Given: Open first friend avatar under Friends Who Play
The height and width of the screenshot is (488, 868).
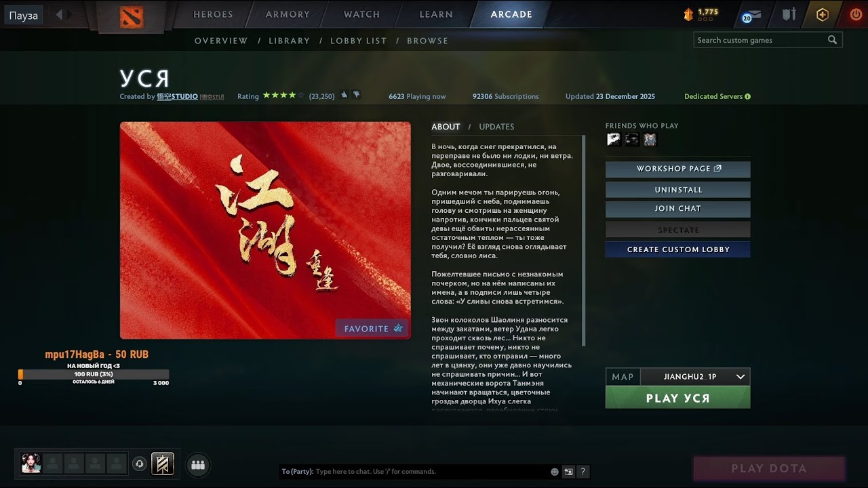Looking at the screenshot, I should coord(614,140).
